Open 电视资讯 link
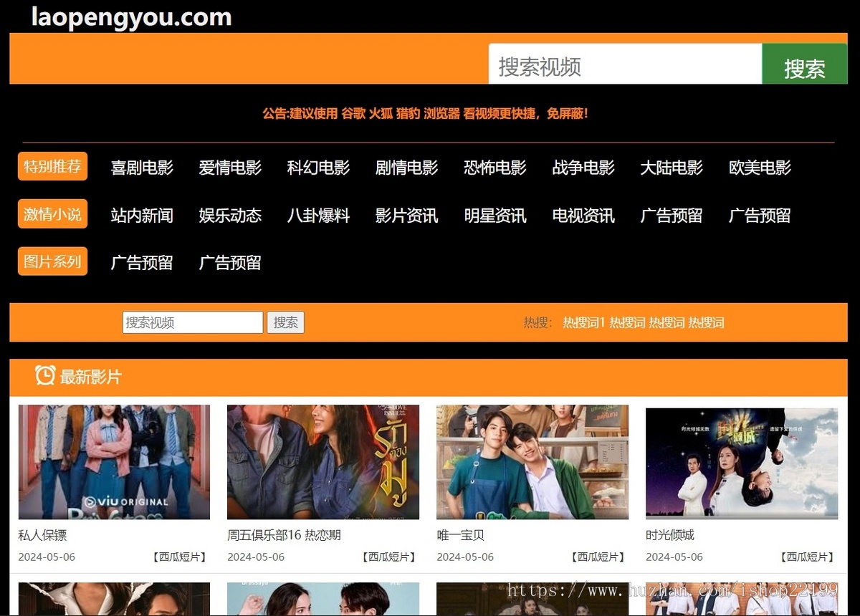The image size is (860, 616). tap(583, 216)
